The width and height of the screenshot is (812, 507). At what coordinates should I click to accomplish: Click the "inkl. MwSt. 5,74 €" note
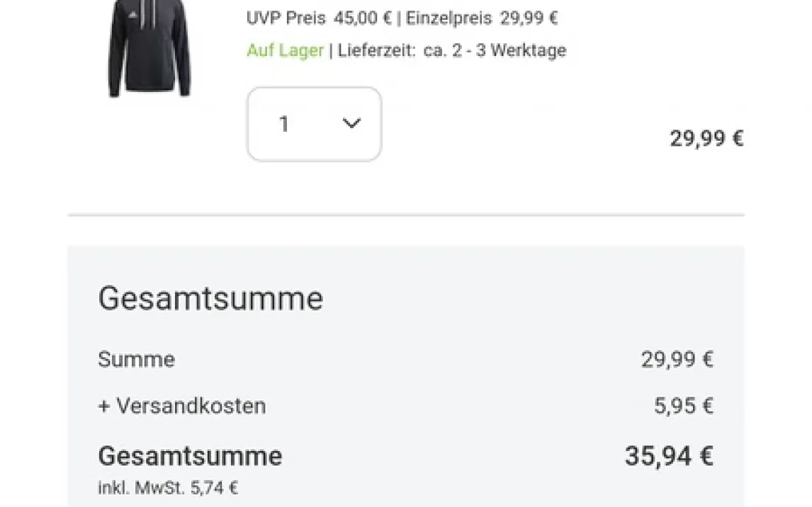point(168,488)
